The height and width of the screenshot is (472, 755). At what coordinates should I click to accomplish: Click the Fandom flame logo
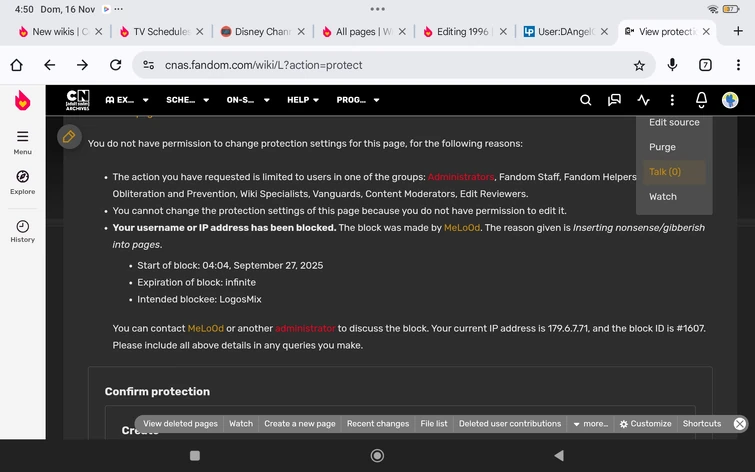point(22,101)
